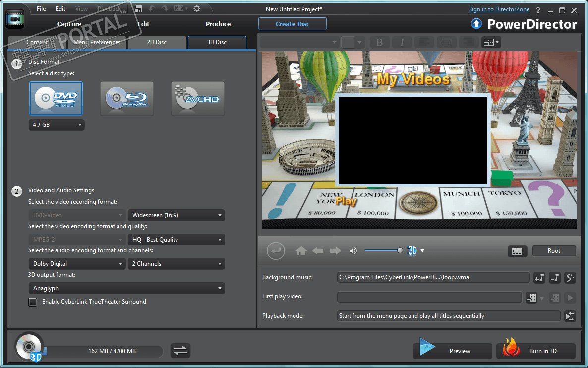588x368 pixels.
Task: Click the undo arrow icon
Action: (x=152, y=8)
